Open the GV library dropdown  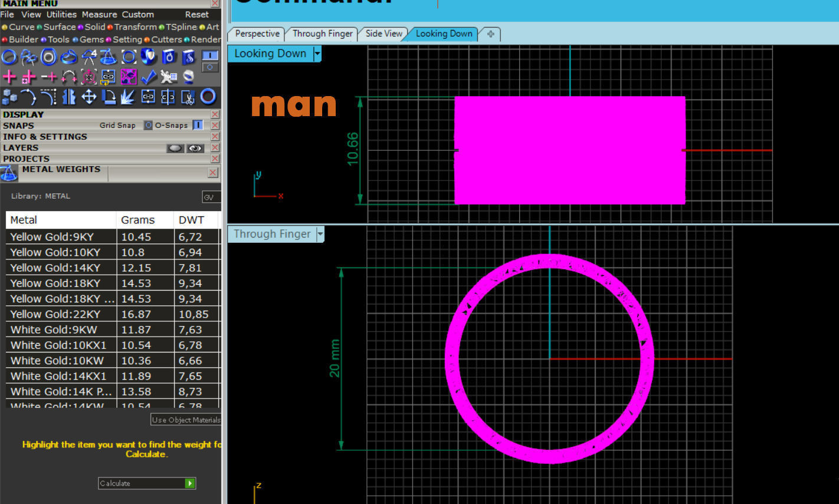coord(211,197)
